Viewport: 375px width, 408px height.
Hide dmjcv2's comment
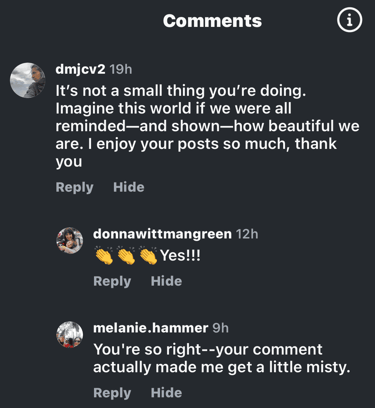129,187
